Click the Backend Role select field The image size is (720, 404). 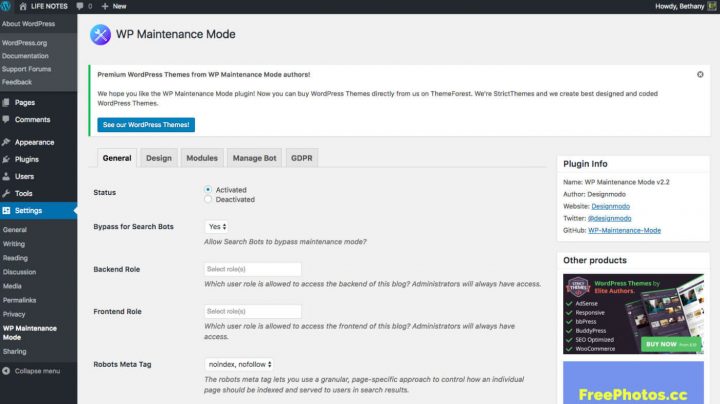pos(253,269)
